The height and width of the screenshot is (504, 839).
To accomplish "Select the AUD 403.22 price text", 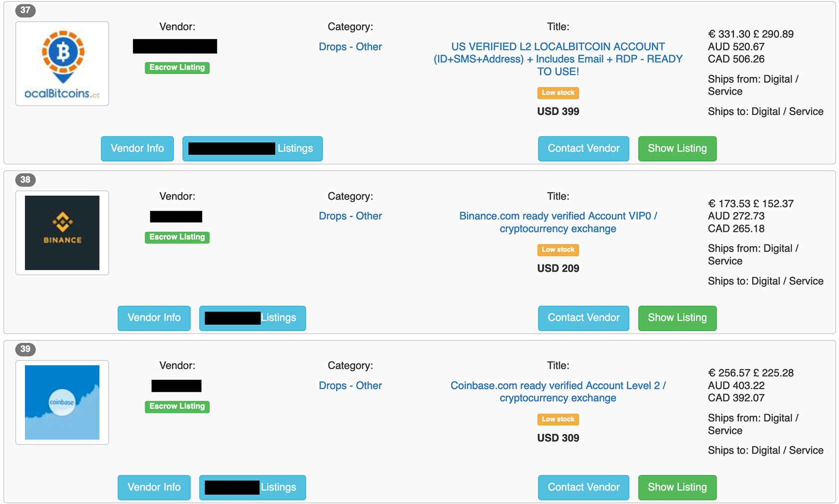I will pyautogui.click(x=736, y=386).
